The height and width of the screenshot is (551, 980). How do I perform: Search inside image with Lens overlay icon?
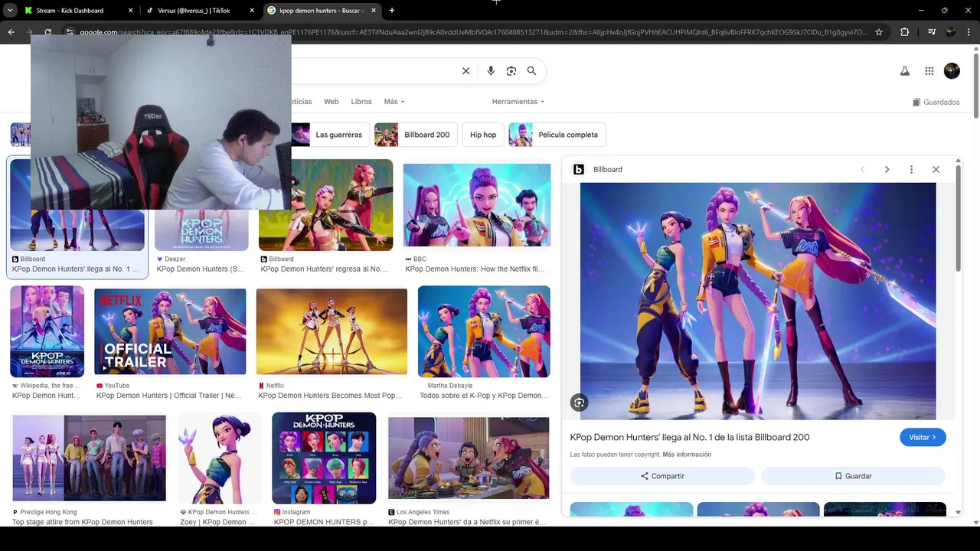pyautogui.click(x=579, y=403)
